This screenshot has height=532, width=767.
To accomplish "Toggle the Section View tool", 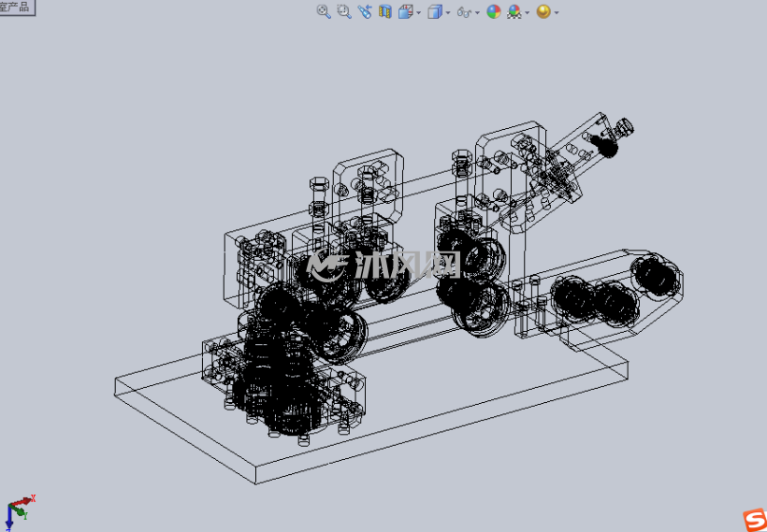I will coord(385,12).
